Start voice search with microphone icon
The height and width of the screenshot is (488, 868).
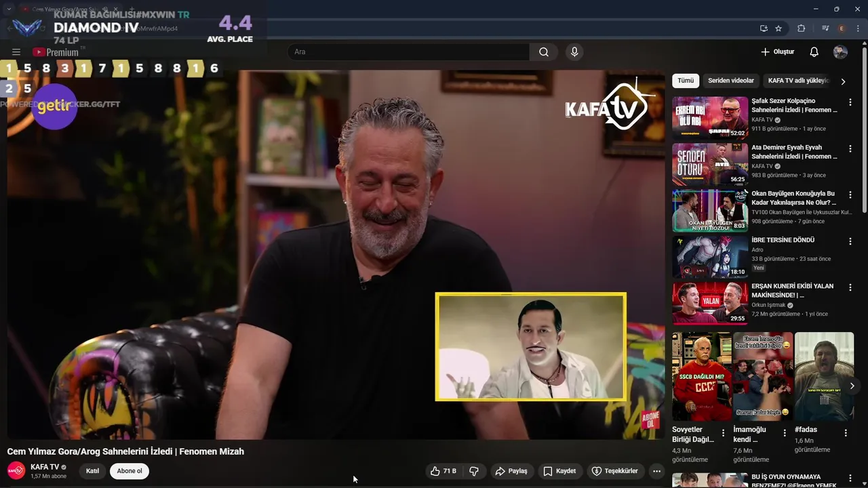pos(574,52)
